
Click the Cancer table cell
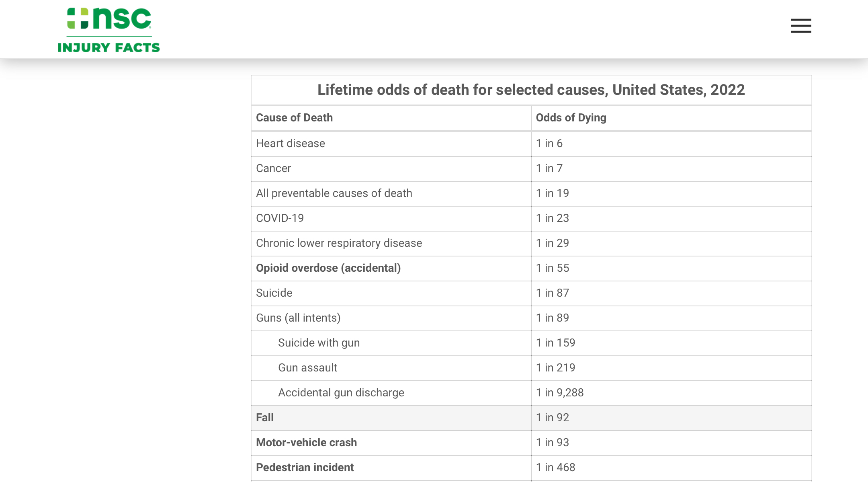(x=273, y=168)
